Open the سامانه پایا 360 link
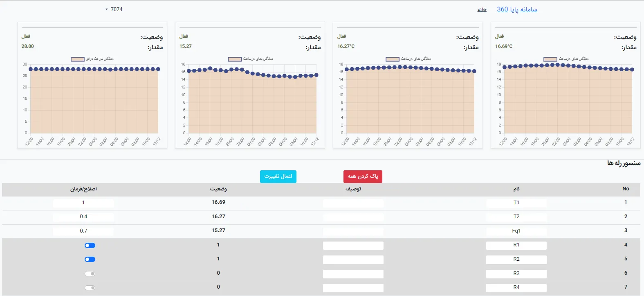This screenshot has height=296, width=644. 517,9
